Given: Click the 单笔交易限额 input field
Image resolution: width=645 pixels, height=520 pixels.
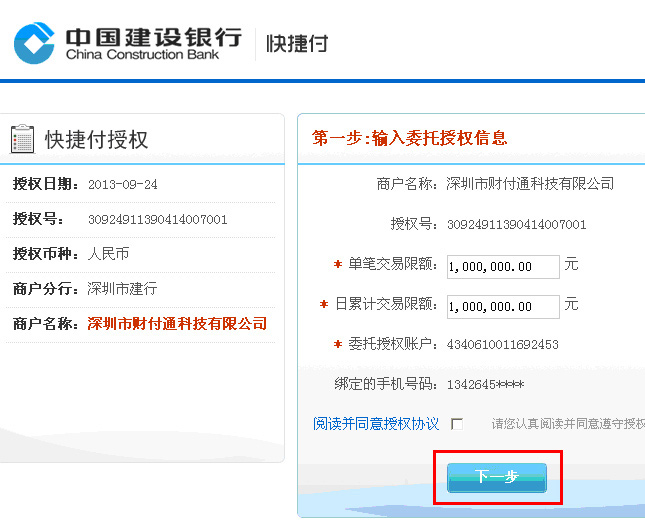Looking at the screenshot, I should point(503,267).
